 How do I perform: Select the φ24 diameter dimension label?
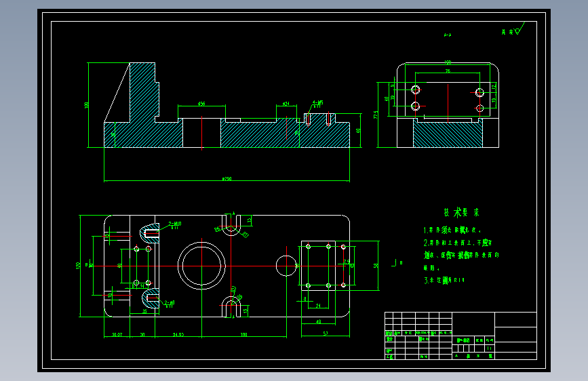pos(286,104)
